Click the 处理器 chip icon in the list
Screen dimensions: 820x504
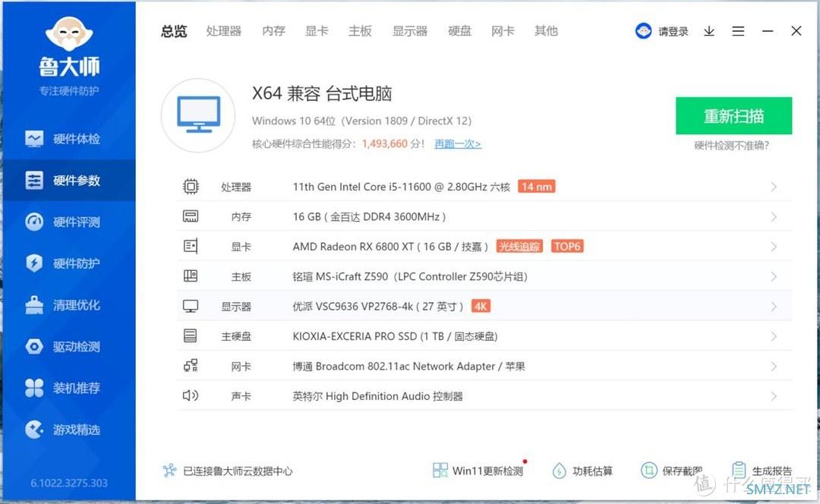tap(191, 187)
